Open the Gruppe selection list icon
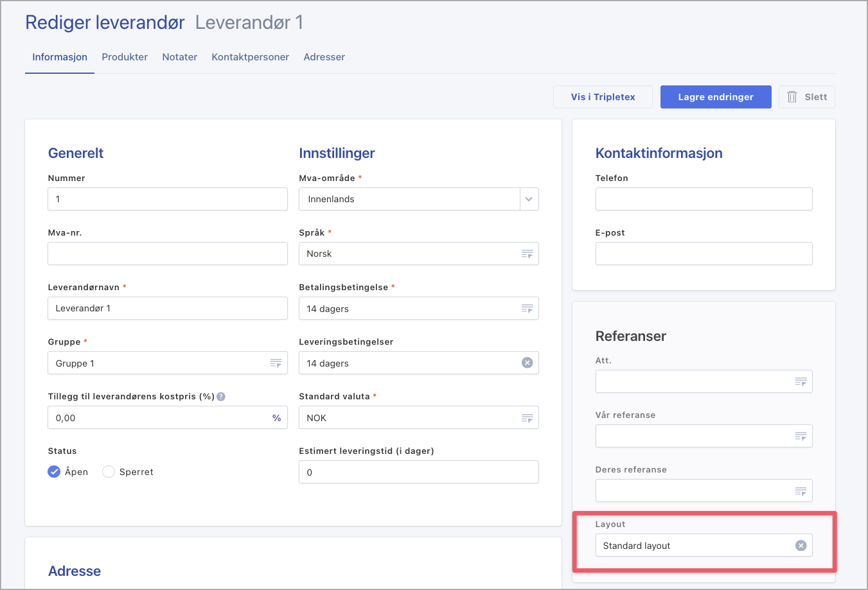Viewport: 868px width, 590px height. click(x=276, y=363)
